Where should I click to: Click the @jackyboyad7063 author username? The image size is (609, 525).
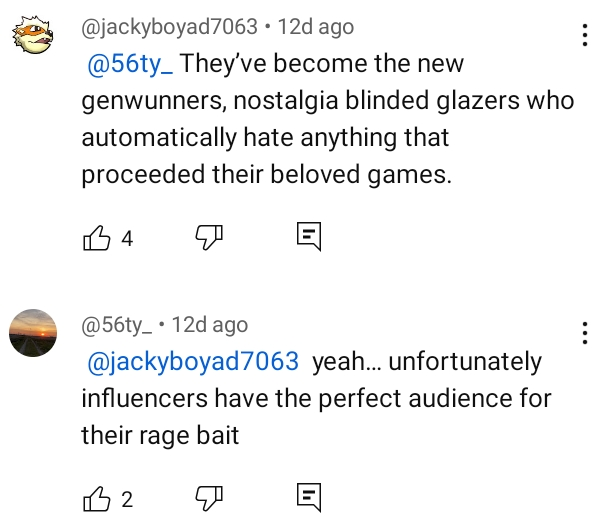pos(168,27)
